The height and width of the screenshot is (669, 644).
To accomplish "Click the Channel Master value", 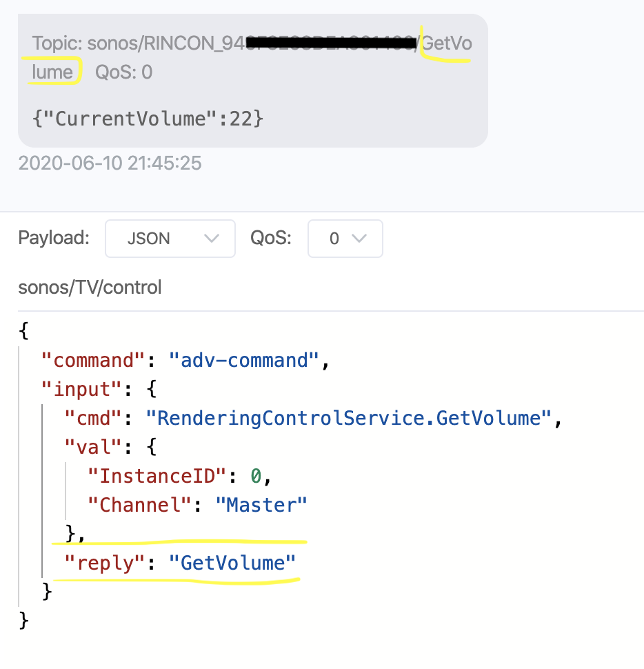I will (261, 505).
